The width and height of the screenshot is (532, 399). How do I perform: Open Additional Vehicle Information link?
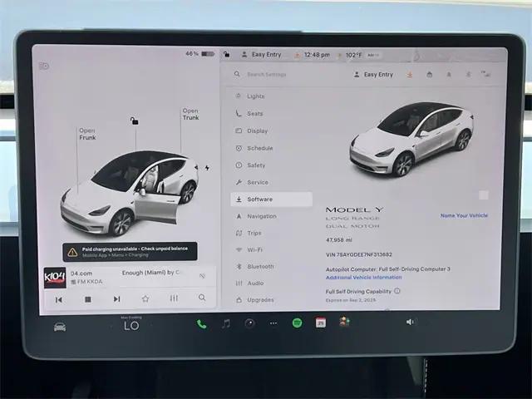coord(364,277)
